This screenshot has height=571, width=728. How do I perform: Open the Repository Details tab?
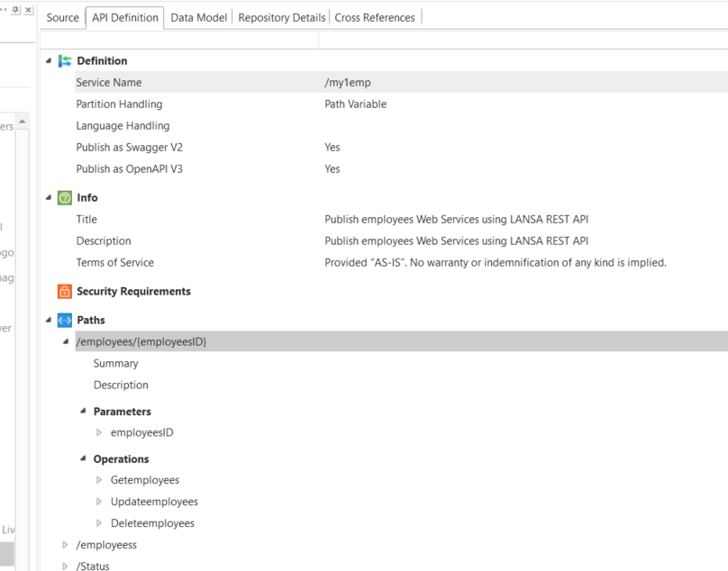pos(282,17)
